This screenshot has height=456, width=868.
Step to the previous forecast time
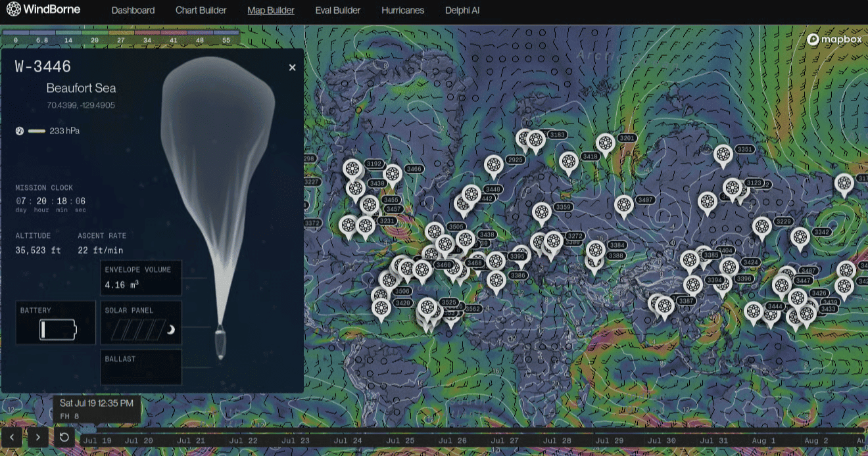pos(12,437)
